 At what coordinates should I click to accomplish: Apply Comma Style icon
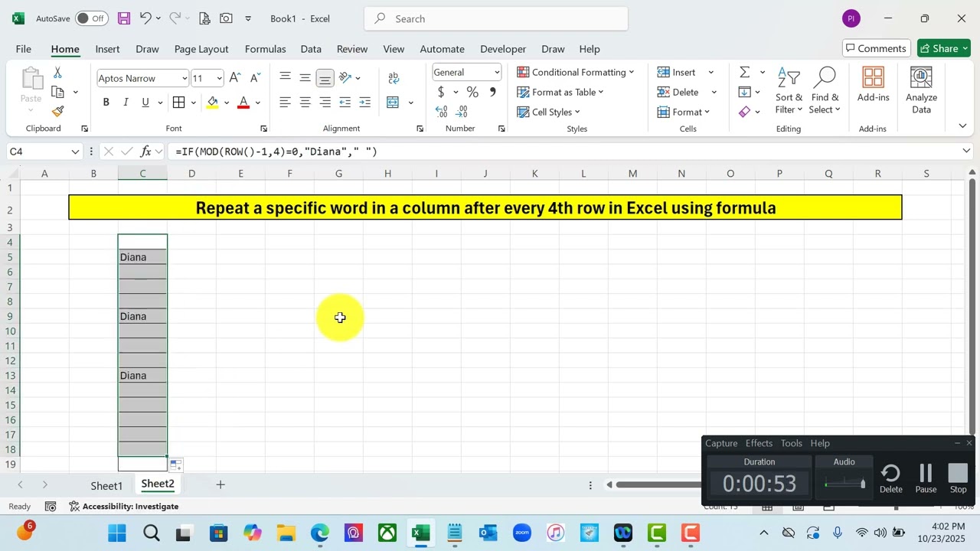click(x=492, y=93)
